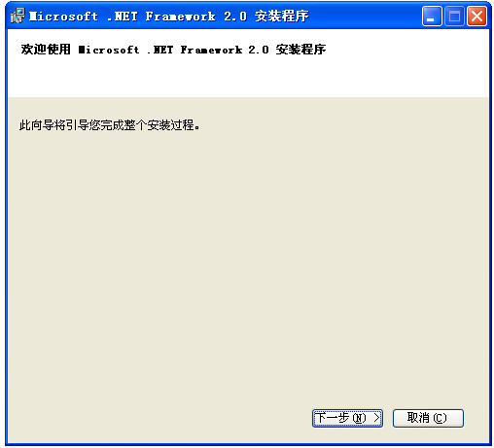Click 安装程序 text in the title bar
494x448 pixels.
[x=281, y=17]
